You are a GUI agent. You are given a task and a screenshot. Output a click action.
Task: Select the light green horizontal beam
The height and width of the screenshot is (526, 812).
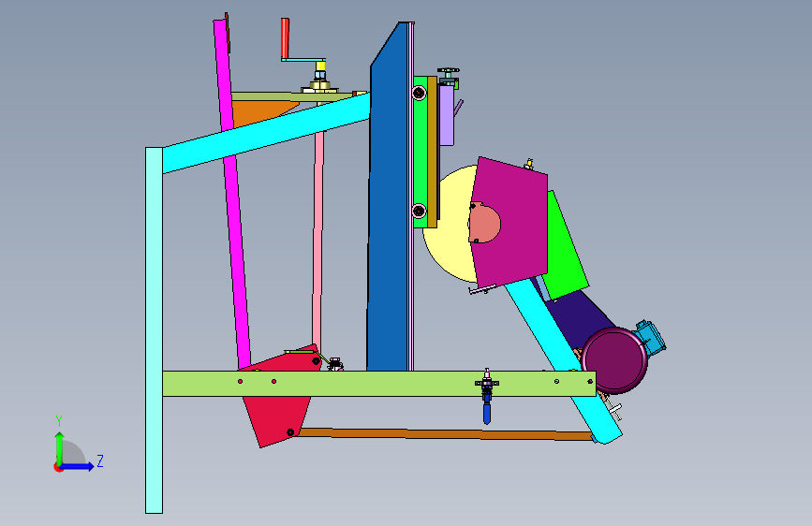pos(379,384)
